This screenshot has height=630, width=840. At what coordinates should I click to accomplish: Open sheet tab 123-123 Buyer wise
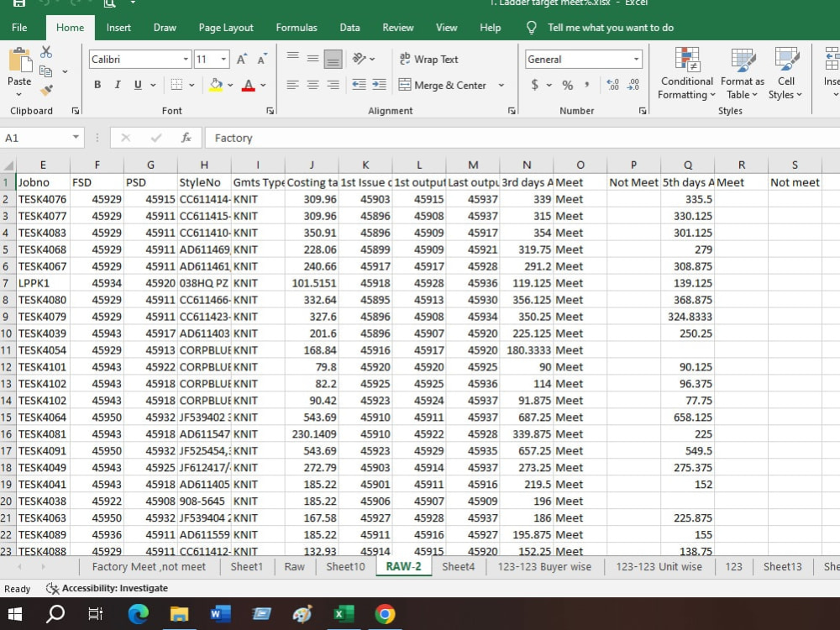pos(544,567)
